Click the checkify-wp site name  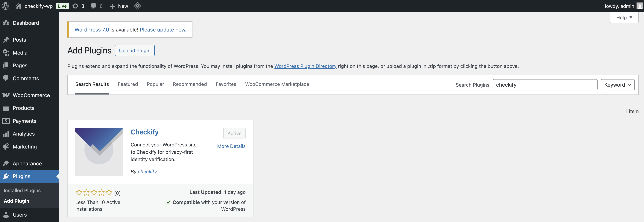39,6
